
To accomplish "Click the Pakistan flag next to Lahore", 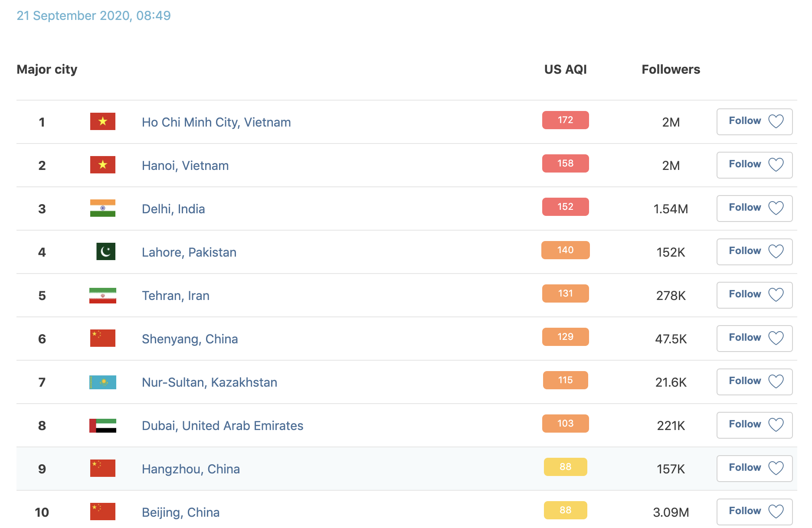I will (106, 251).
